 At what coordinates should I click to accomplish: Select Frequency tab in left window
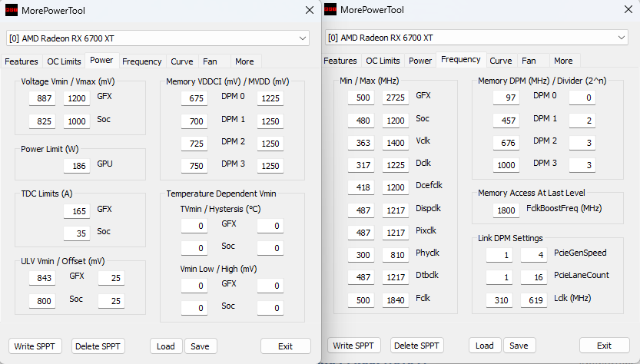coord(142,61)
